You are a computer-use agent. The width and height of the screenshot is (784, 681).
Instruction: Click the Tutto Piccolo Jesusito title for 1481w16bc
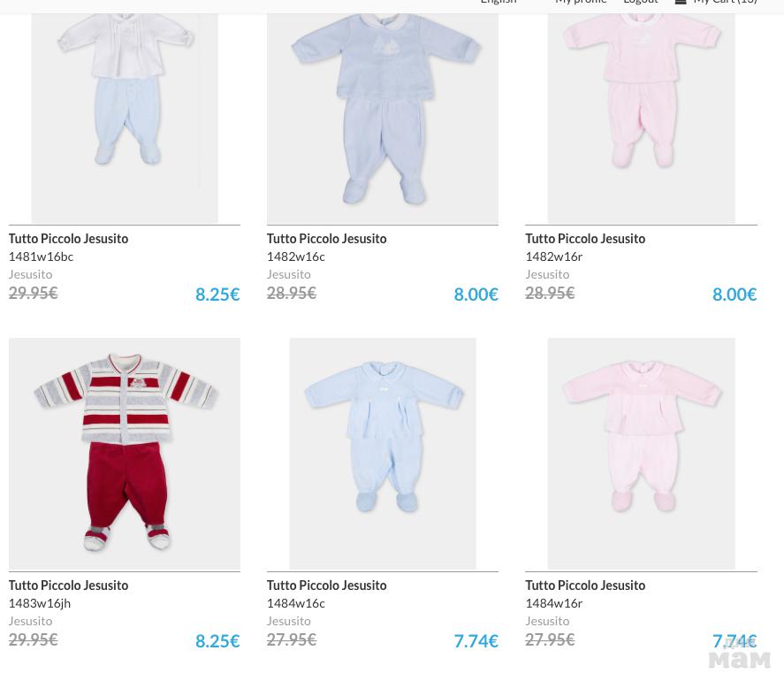pos(68,239)
